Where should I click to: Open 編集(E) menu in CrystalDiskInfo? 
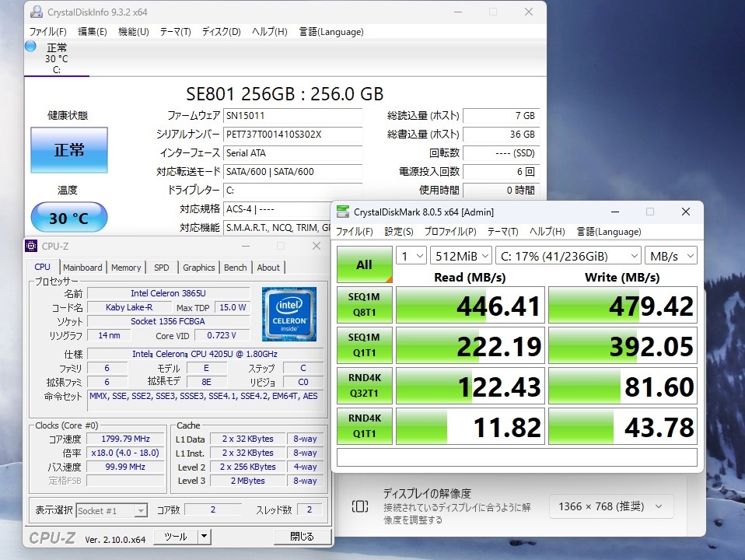(93, 32)
